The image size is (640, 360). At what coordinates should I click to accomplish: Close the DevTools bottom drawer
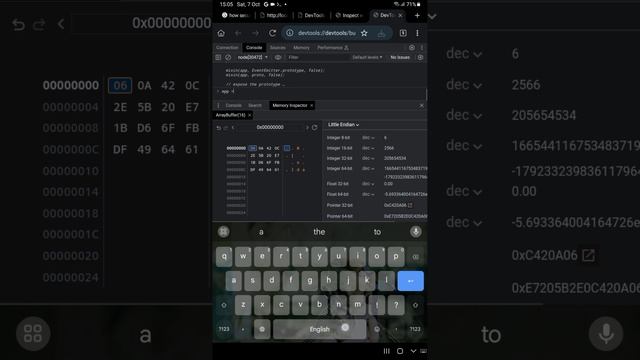421,105
